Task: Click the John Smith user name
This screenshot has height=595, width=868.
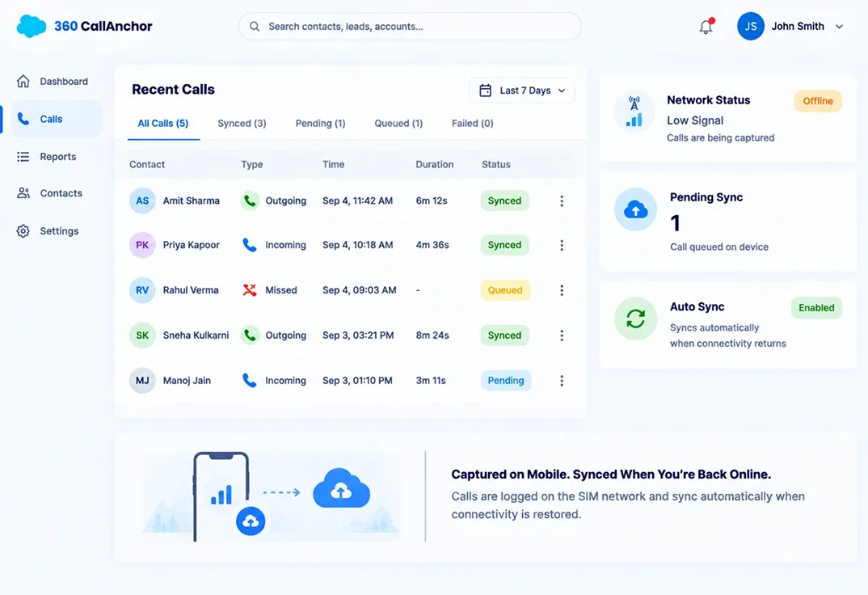Action: [x=798, y=27]
